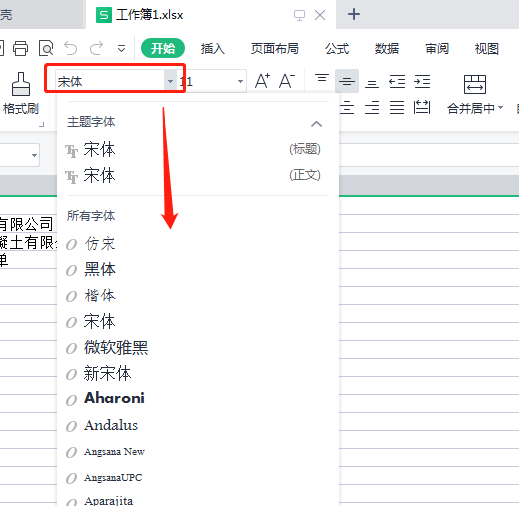Decrease font size with A- icon
The width and height of the screenshot is (519, 506).
pyautogui.click(x=287, y=81)
